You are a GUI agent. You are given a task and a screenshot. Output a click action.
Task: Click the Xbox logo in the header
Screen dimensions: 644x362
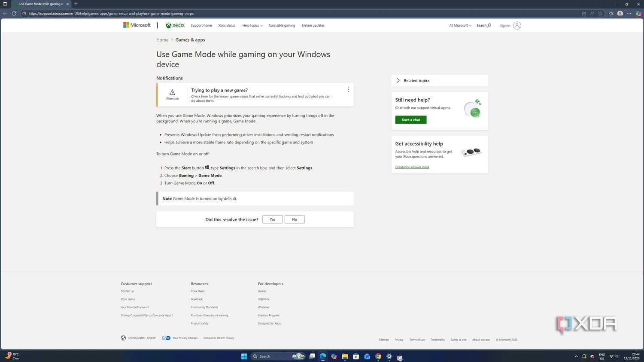click(x=175, y=25)
